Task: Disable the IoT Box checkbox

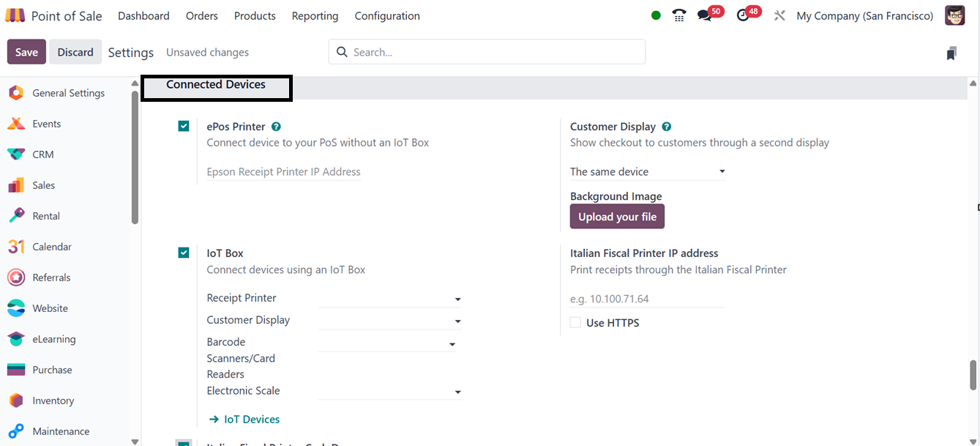Action: pos(184,253)
